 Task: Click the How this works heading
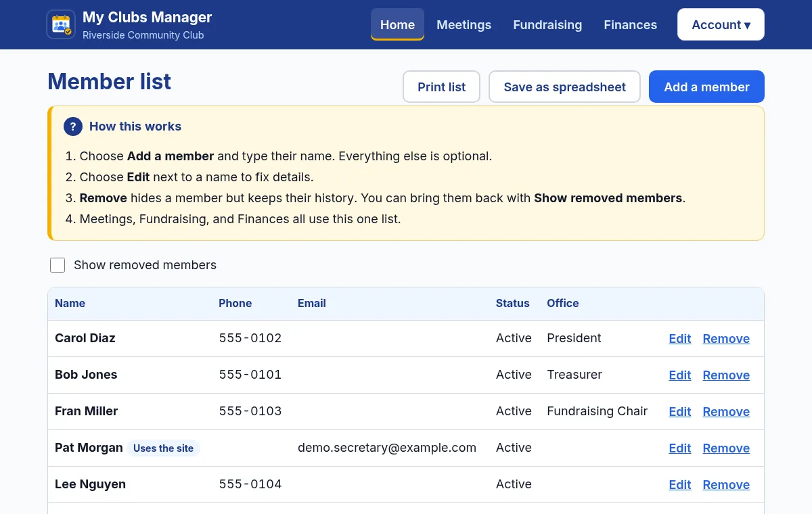pyautogui.click(x=135, y=126)
